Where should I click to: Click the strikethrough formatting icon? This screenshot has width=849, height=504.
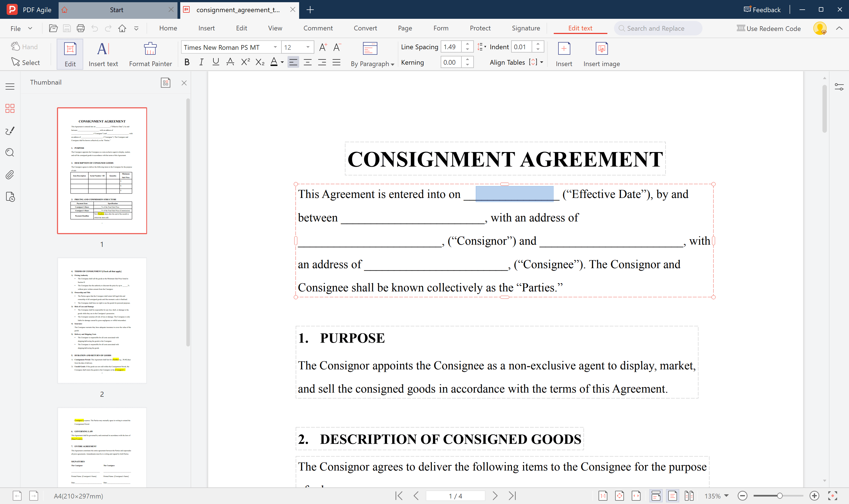[x=230, y=62]
